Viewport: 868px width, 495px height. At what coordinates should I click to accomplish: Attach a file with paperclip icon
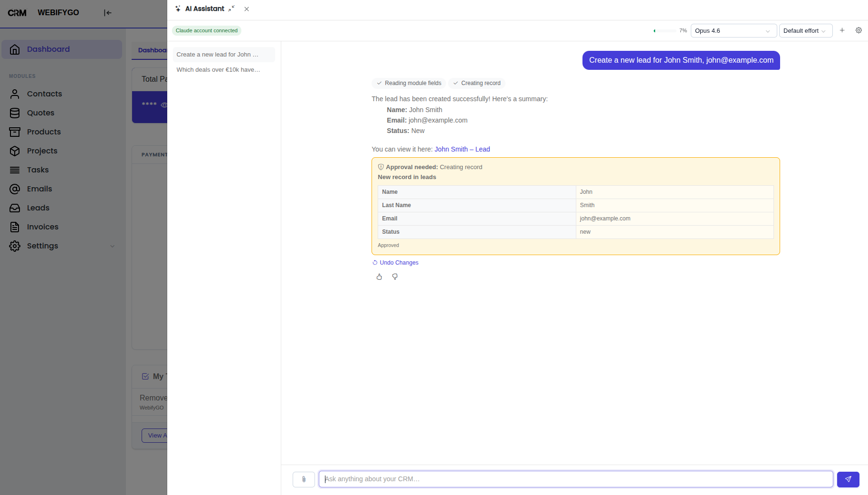304,479
